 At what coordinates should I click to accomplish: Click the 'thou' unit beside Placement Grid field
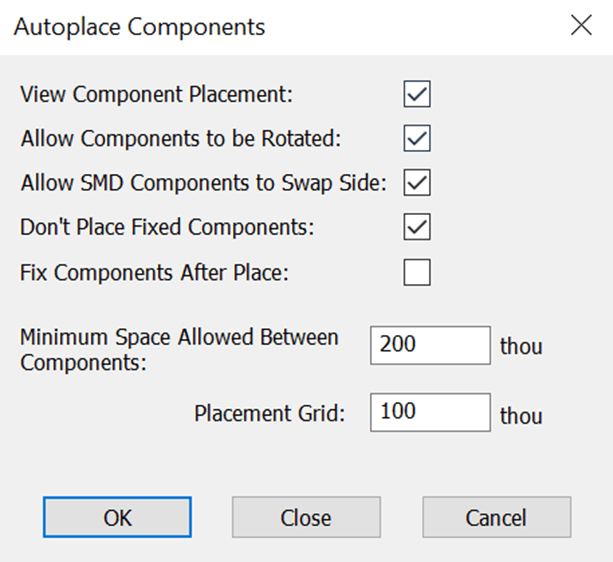(x=521, y=414)
